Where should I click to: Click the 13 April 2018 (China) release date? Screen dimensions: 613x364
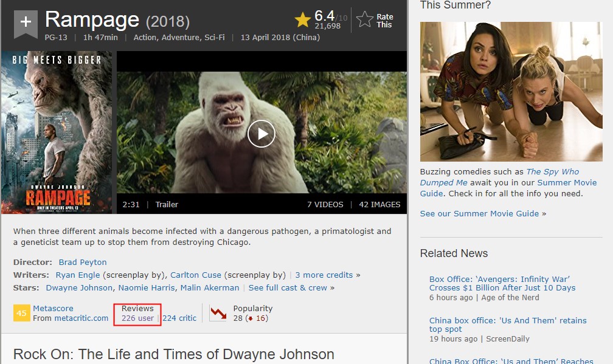(x=280, y=38)
